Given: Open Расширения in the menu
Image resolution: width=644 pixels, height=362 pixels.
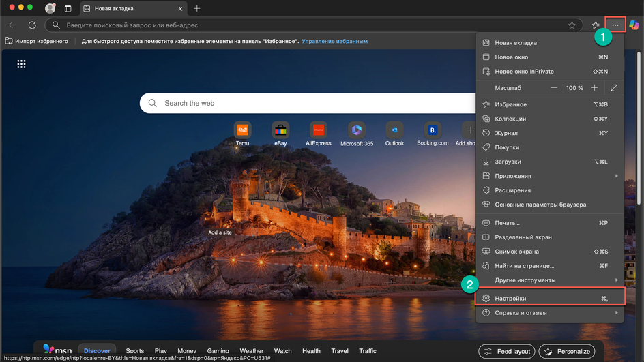Looking at the screenshot, I should click(x=550, y=190).
